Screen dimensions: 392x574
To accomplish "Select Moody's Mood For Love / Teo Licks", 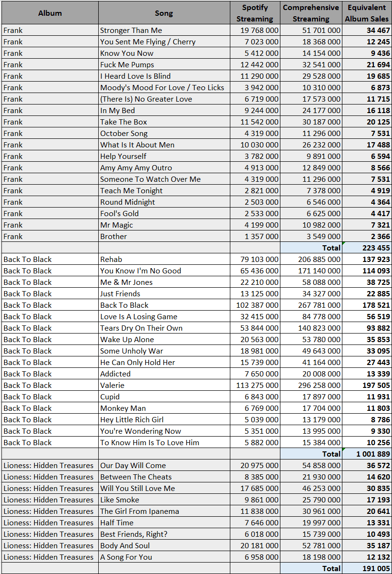I will (164, 87).
